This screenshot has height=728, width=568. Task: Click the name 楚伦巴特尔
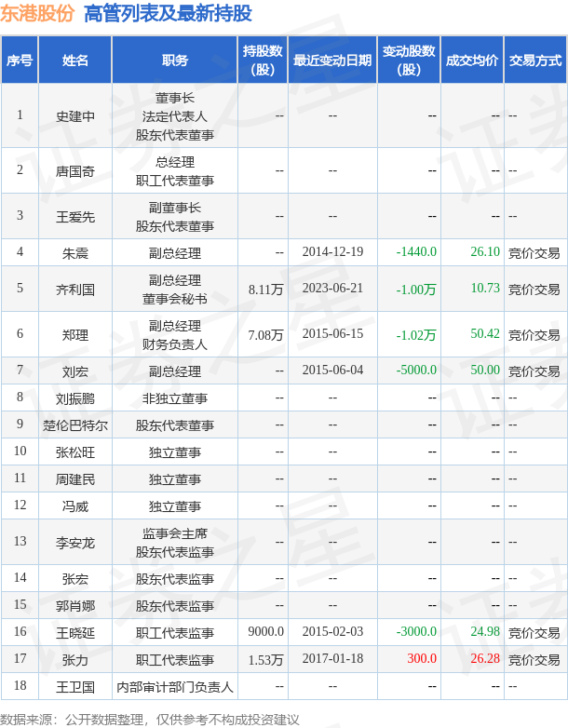point(75,425)
